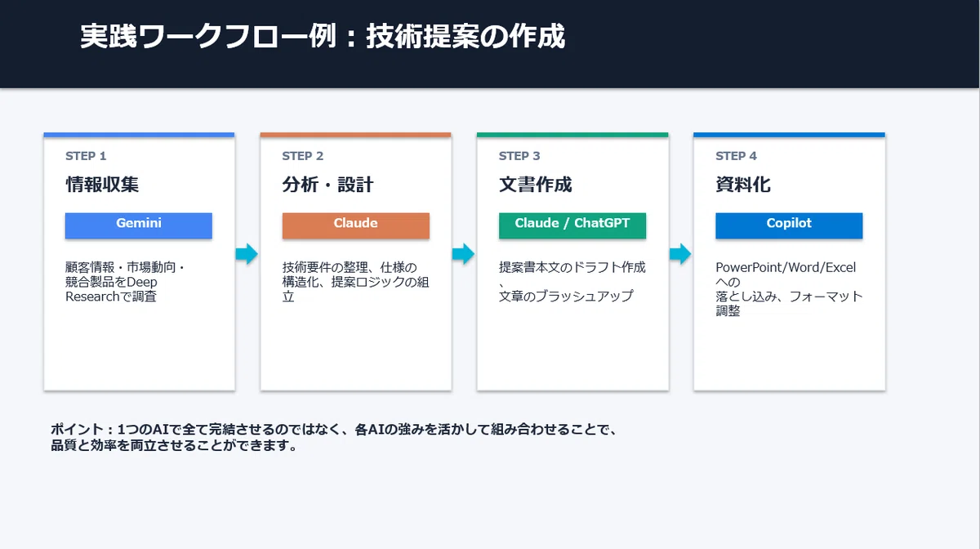
Task: Click the 情報収集 heading
Action: [x=102, y=185]
